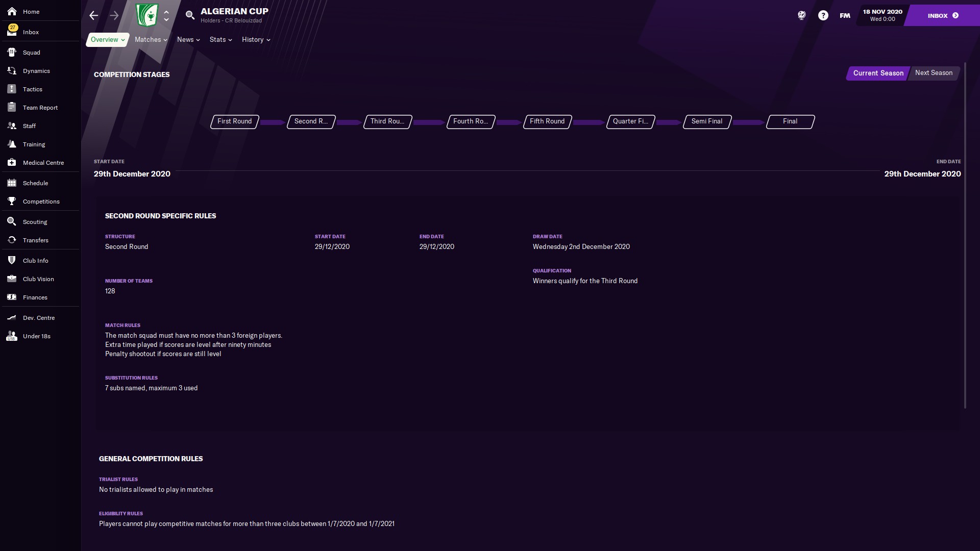Switch to Current Season view

(878, 73)
